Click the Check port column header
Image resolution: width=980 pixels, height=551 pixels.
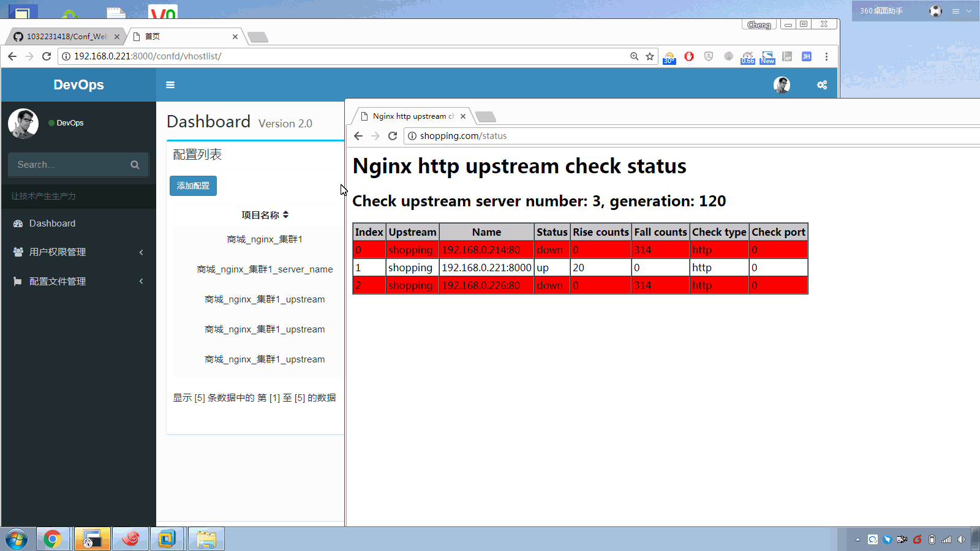[778, 232]
